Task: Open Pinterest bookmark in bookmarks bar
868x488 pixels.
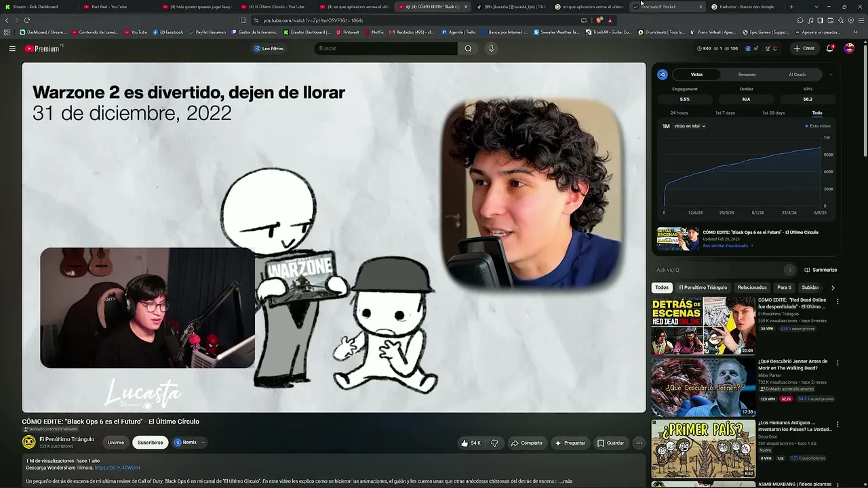Action: [347, 32]
